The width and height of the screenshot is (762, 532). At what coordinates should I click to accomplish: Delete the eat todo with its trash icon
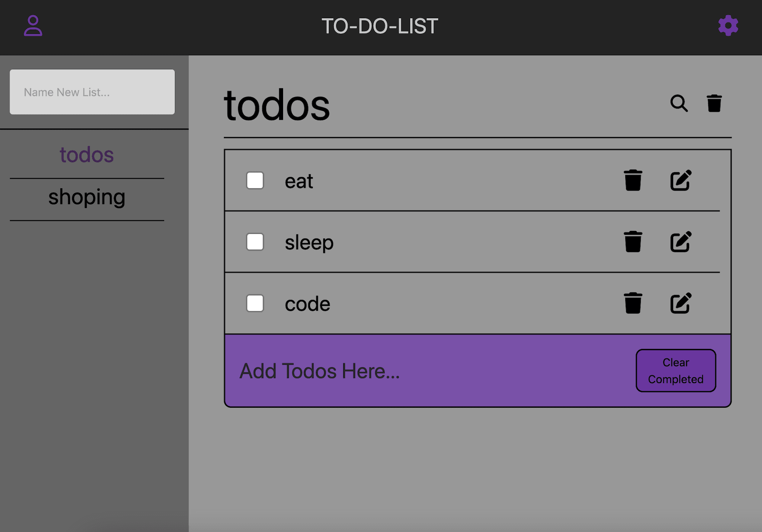632,181
